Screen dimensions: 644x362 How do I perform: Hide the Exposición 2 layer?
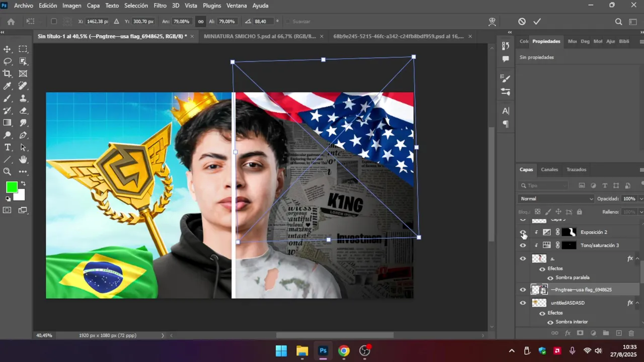tap(523, 232)
